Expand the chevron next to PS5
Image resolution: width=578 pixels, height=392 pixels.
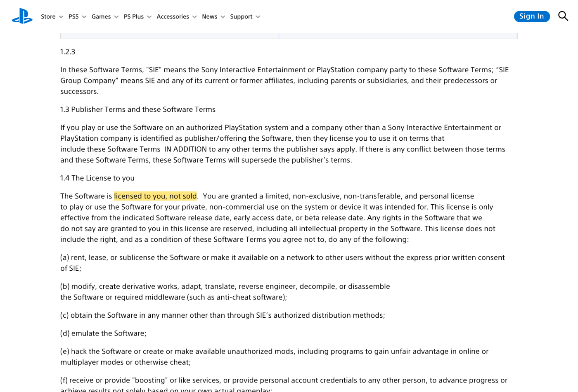point(84,17)
